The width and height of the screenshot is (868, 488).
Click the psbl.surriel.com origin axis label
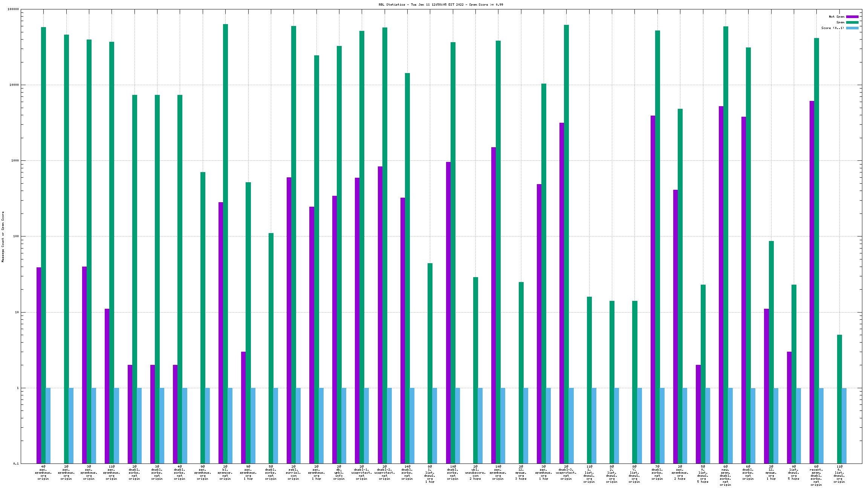pos(293,473)
